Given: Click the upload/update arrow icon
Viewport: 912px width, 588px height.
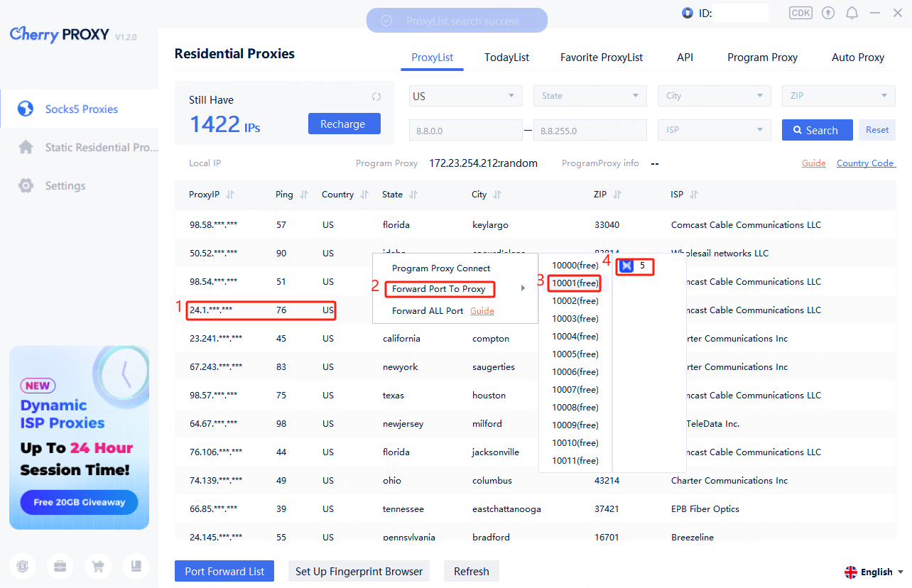Looking at the screenshot, I should (x=828, y=13).
